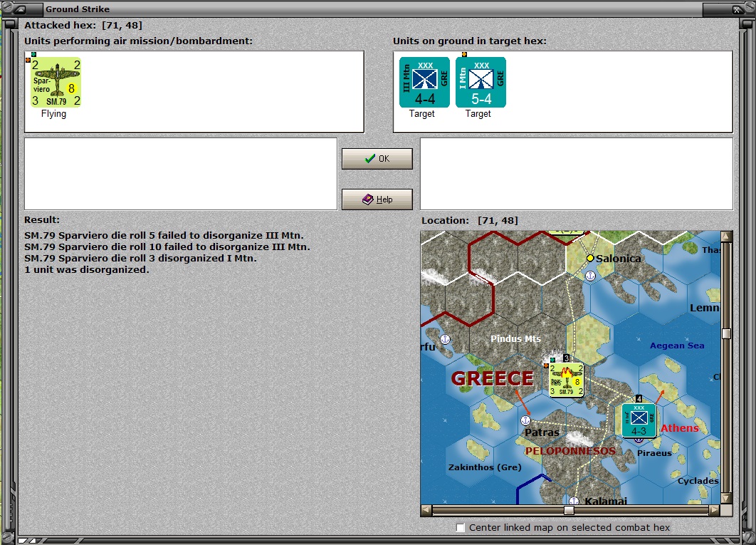The width and height of the screenshot is (756, 545).
Task: Click the GREECE country label on the map
Action: pos(493,378)
